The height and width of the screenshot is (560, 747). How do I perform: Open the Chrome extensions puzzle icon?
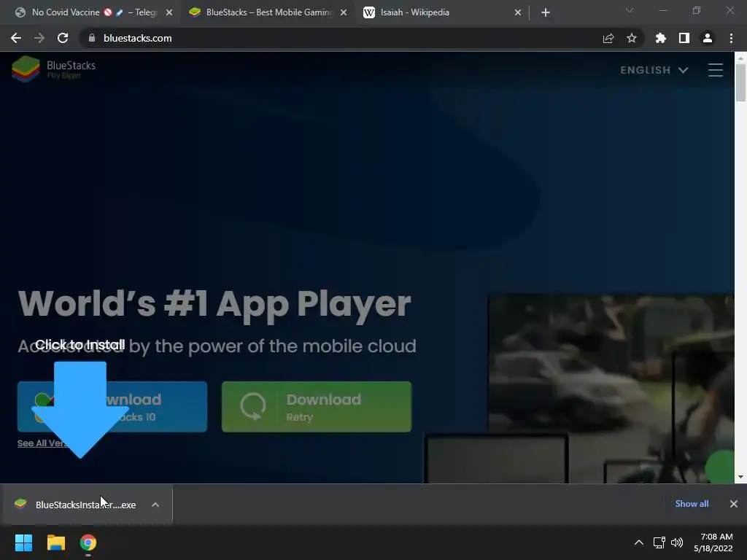pyautogui.click(x=661, y=38)
